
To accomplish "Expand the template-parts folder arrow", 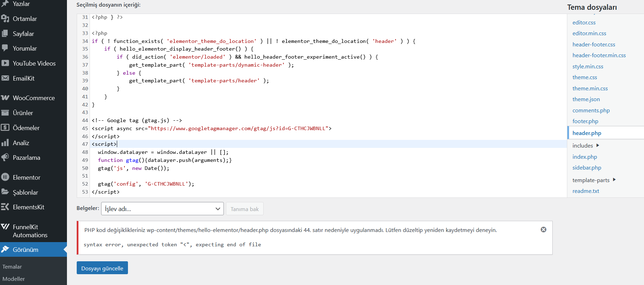I will [x=614, y=180].
